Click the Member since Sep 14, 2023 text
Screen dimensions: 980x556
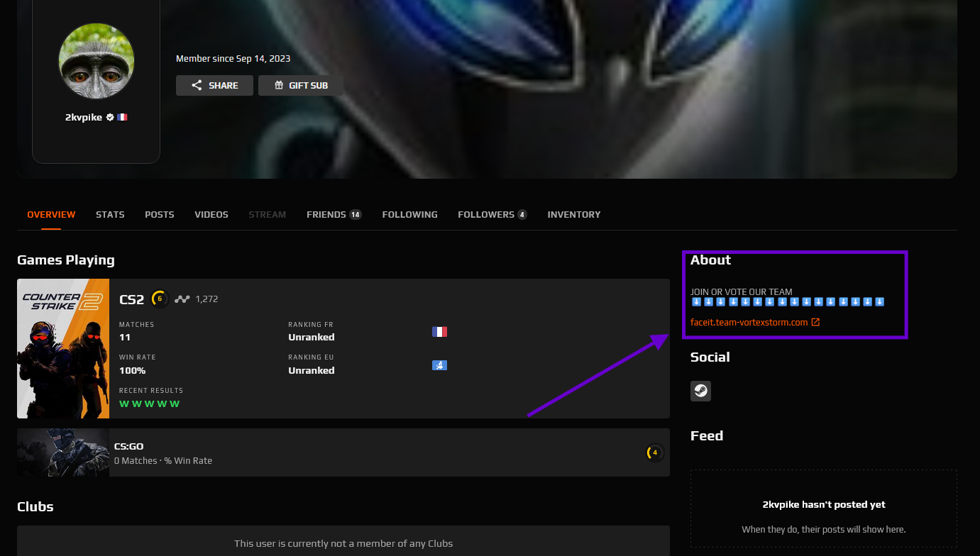[233, 59]
